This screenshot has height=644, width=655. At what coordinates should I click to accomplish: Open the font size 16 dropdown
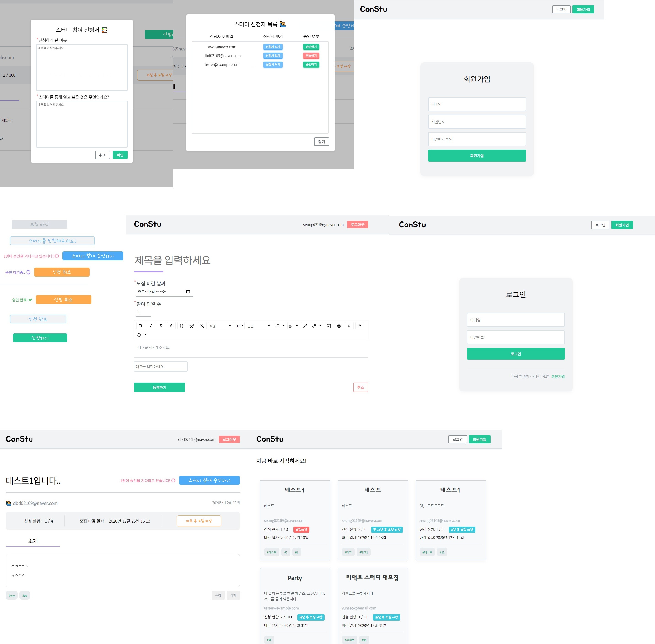(240, 326)
